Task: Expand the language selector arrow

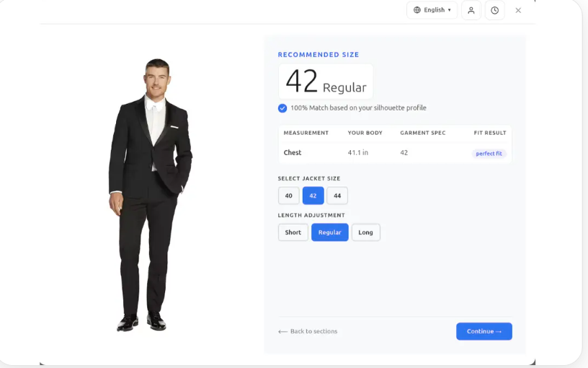Action: [x=449, y=10]
